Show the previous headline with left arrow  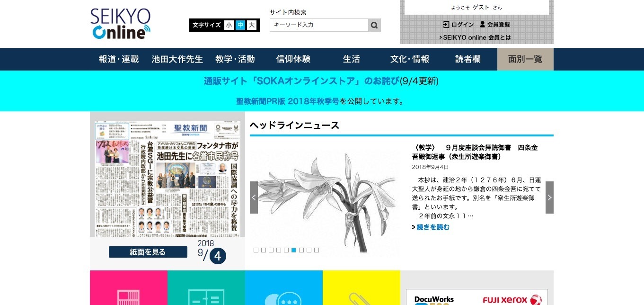pos(254,197)
